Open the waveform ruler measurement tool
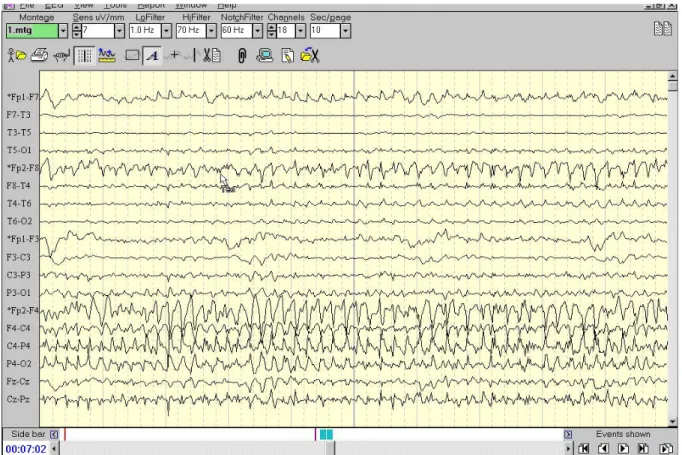 [107, 56]
